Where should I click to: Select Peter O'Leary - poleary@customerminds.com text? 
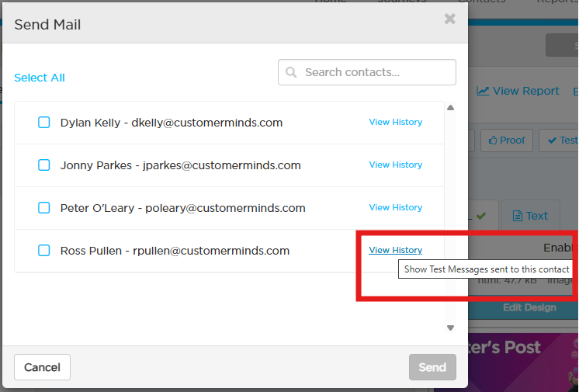tap(183, 208)
